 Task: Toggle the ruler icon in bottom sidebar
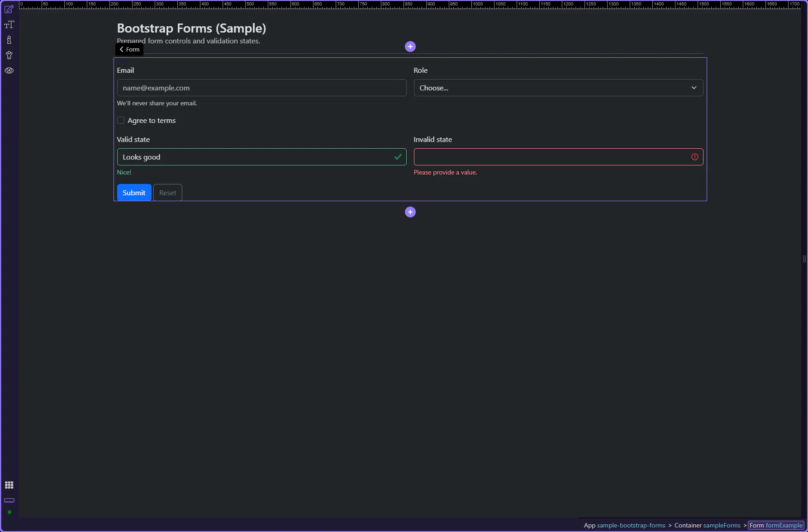click(x=9, y=500)
